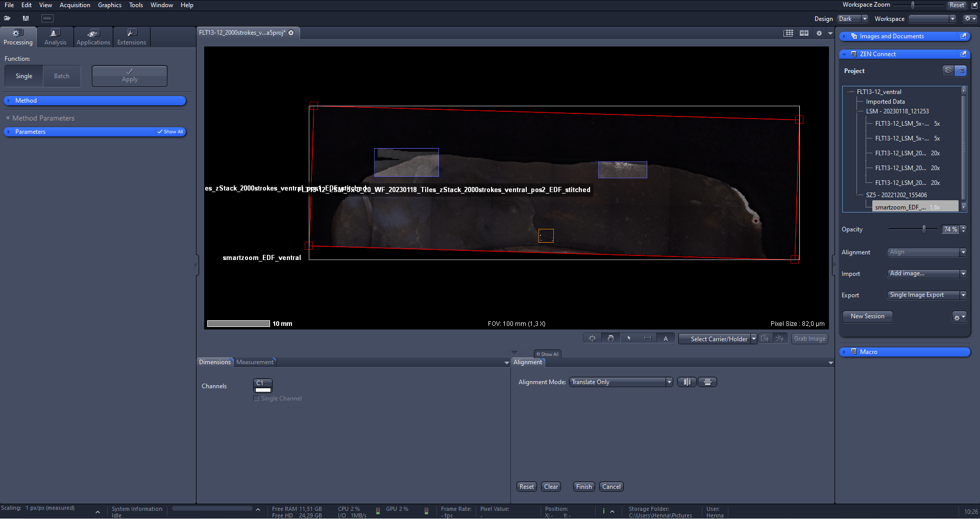Click the open file folder icon

click(7, 18)
